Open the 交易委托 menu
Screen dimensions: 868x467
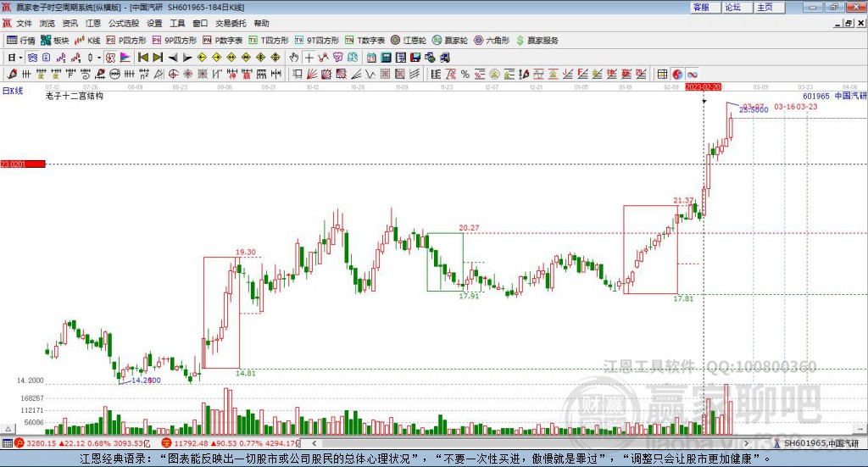tap(231, 23)
